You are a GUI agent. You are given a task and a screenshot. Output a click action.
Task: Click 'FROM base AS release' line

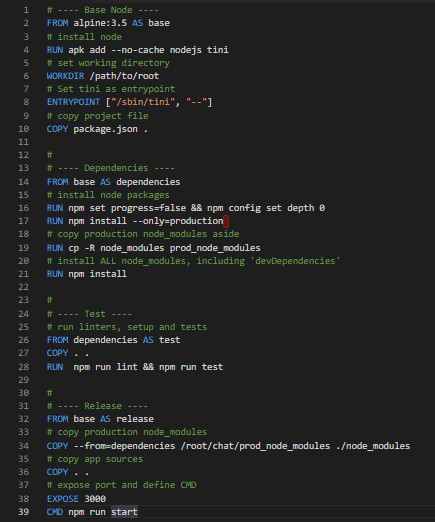coord(100,419)
